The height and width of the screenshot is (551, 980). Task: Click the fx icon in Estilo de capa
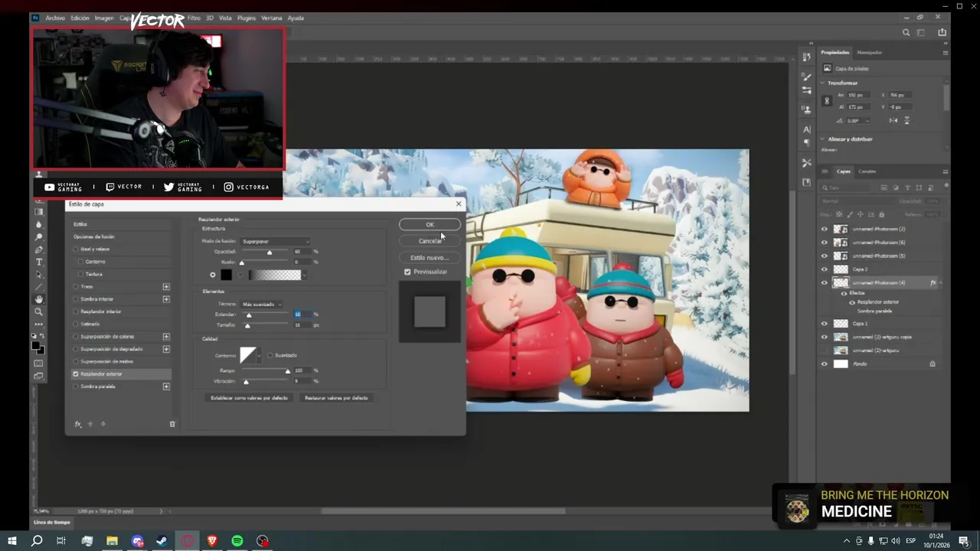click(77, 424)
